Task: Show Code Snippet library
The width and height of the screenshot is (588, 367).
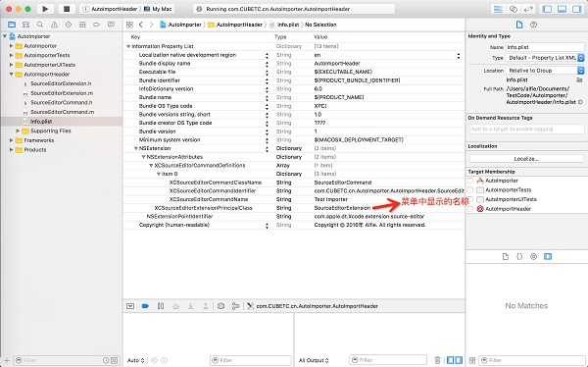Action: coord(519,256)
